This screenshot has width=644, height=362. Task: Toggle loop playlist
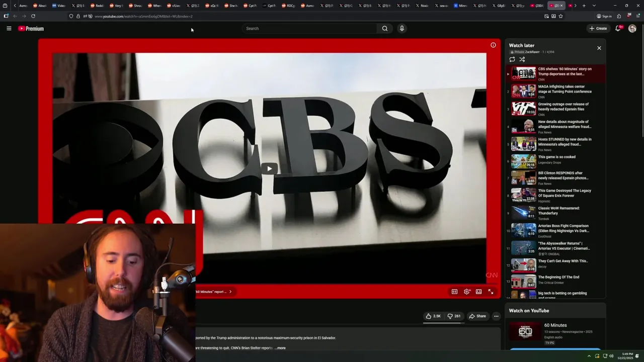(512, 59)
